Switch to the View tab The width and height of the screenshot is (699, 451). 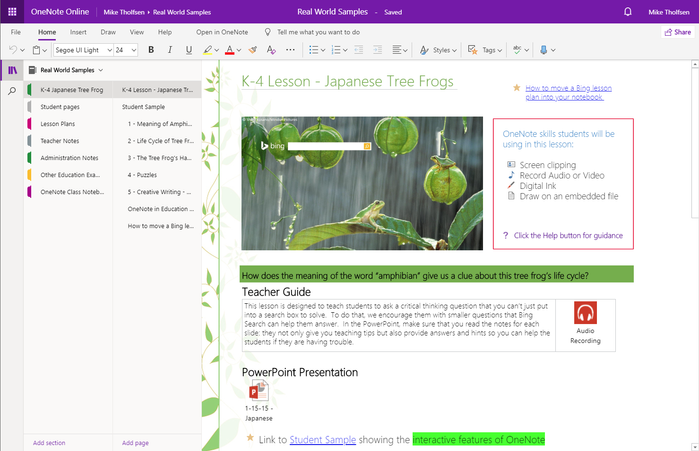[x=136, y=32]
